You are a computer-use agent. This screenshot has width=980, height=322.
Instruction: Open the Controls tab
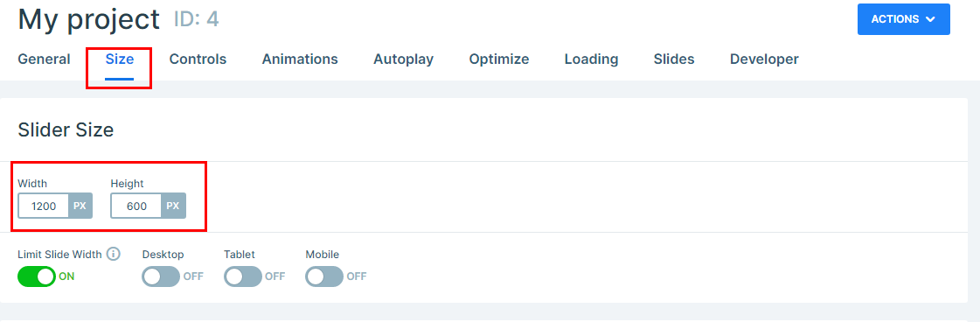[x=198, y=59]
